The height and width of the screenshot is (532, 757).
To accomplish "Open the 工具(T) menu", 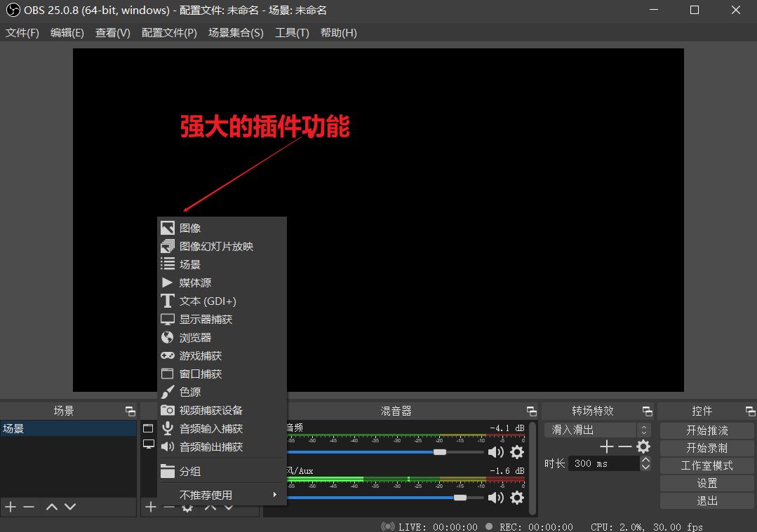I will point(292,32).
